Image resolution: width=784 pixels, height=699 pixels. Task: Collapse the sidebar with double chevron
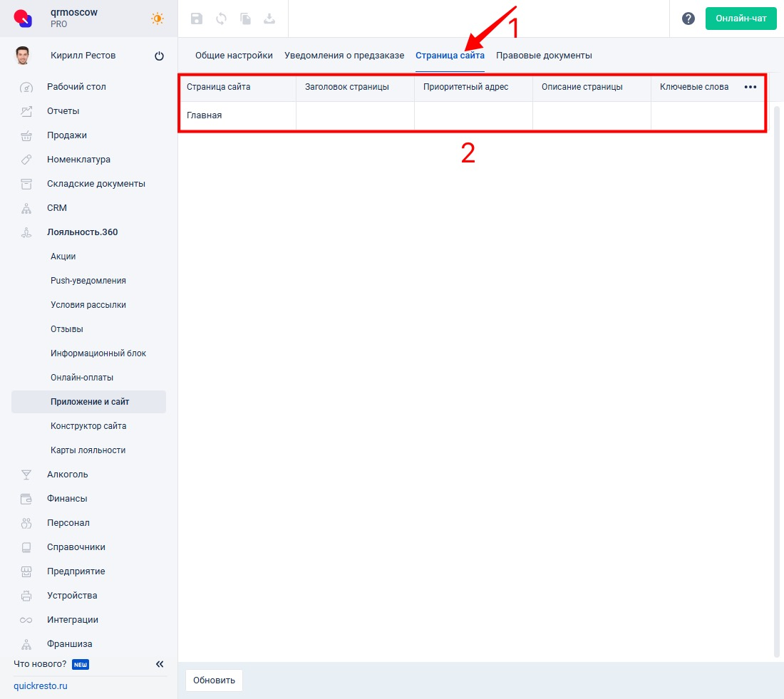click(160, 664)
